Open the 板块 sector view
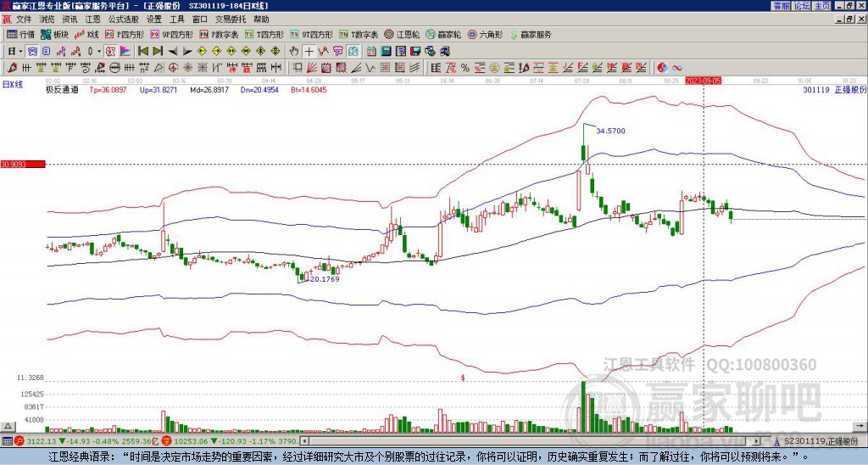The height and width of the screenshot is (465, 868). coord(54,34)
